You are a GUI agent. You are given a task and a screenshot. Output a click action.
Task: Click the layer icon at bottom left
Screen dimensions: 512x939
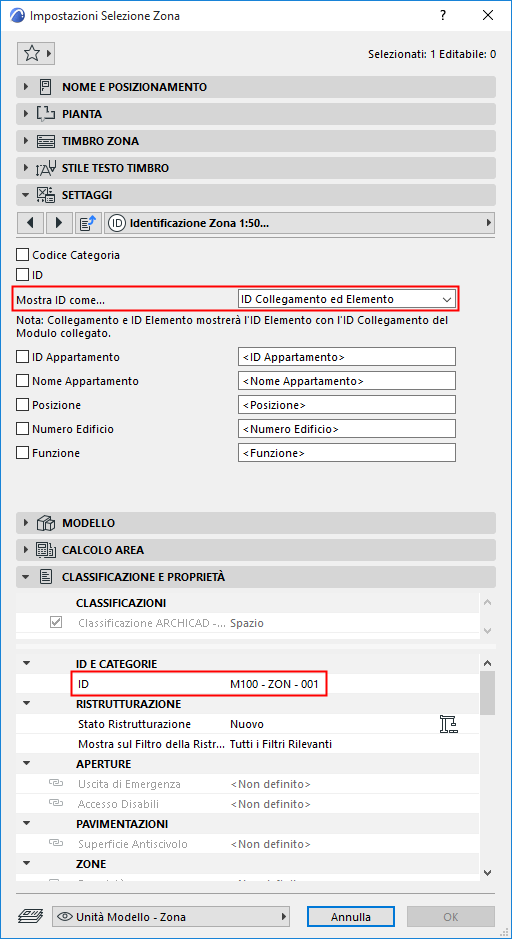click(x=30, y=916)
